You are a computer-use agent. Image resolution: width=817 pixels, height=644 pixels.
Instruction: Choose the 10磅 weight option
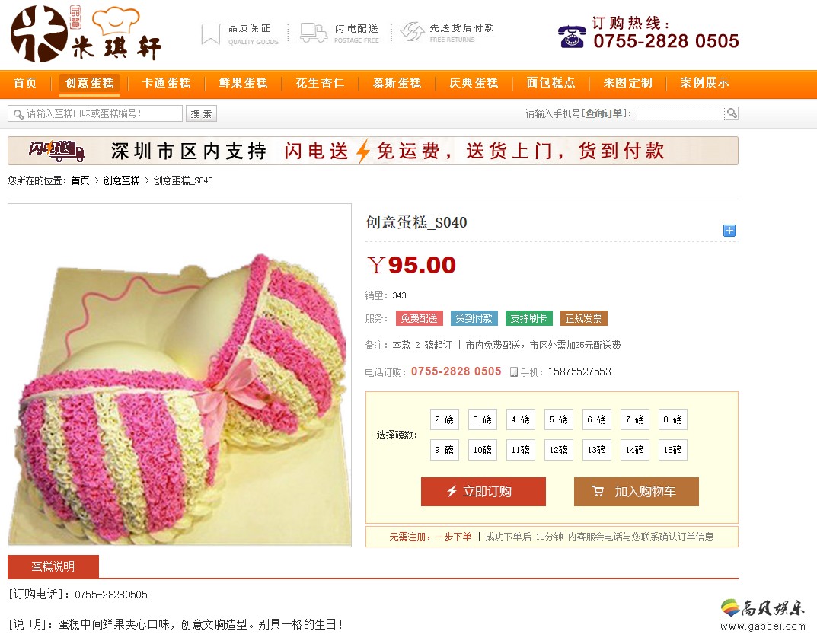tap(483, 450)
